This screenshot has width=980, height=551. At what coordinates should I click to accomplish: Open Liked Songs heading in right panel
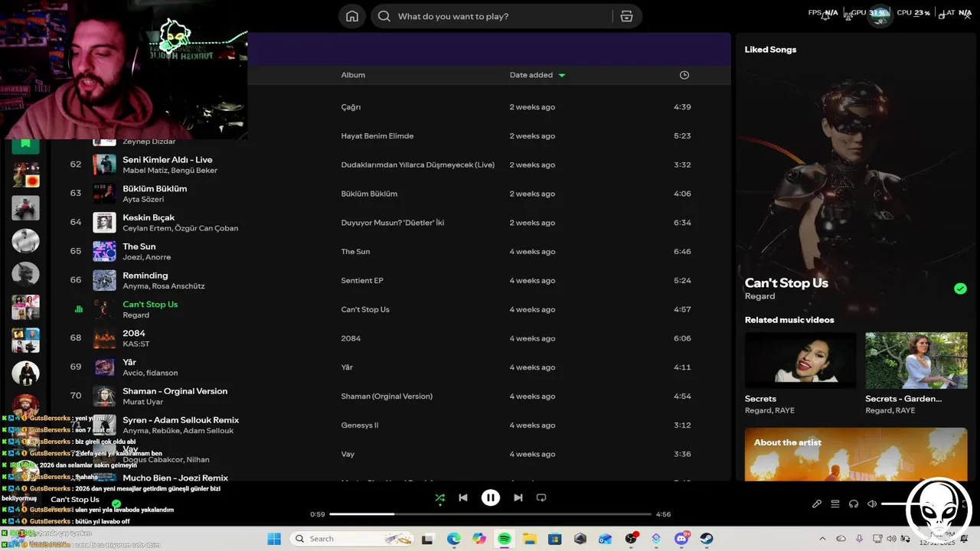pos(770,49)
